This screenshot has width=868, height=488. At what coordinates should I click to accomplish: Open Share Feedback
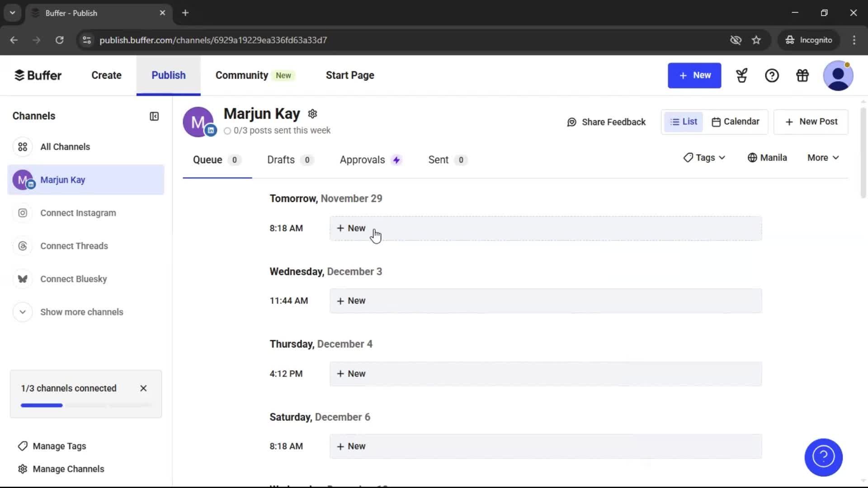[x=606, y=122]
